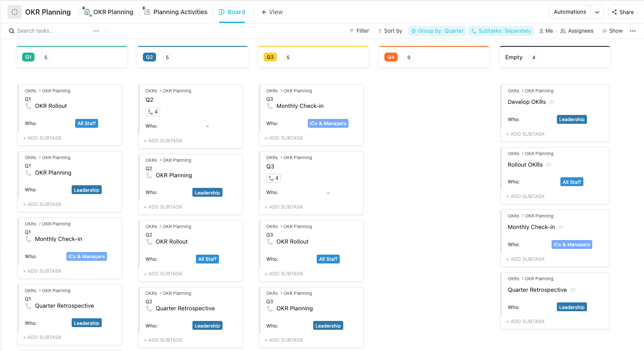This screenshot has width=644, height=351.
Task: Switch to the Planning Activities tab
Action: 175,12
